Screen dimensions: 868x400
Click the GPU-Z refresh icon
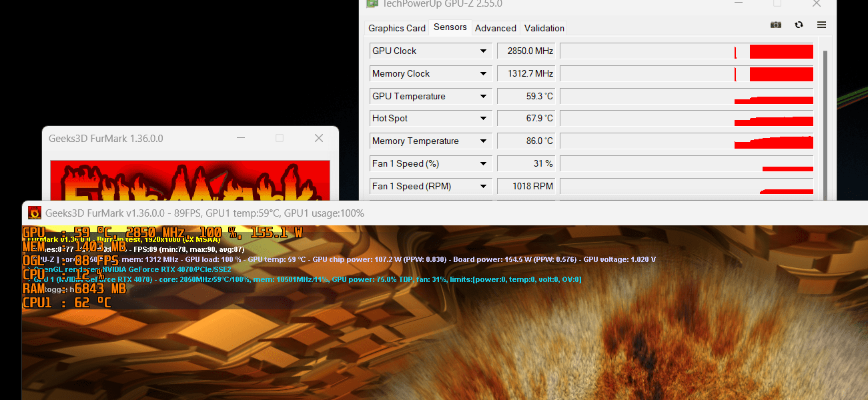click(x=799, y=25)
